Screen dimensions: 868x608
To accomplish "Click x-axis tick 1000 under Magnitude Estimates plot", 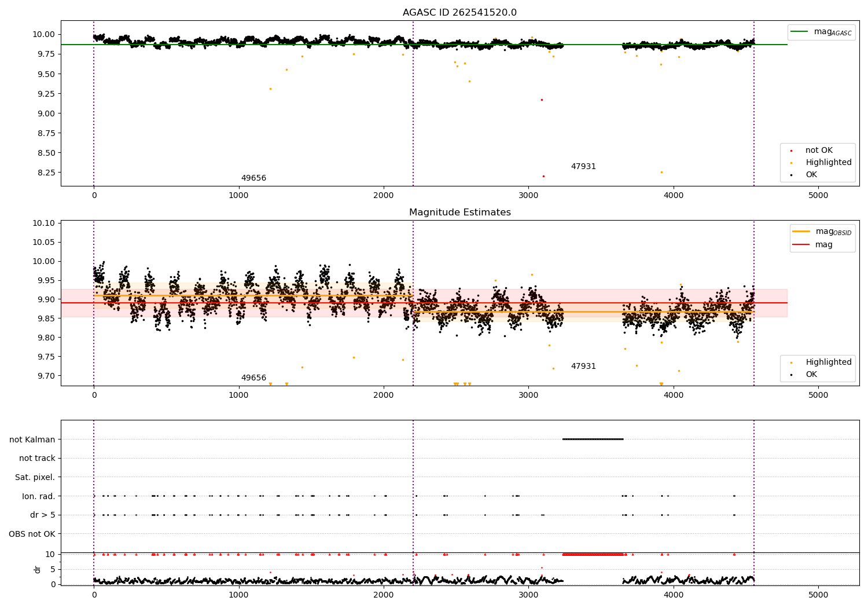I will (x=239, y=395).
